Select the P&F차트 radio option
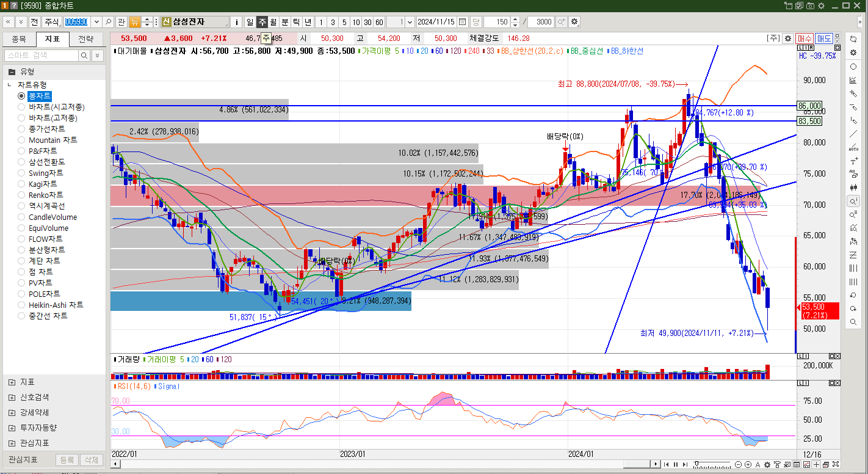Screen dimensions: 868x474 21,151
